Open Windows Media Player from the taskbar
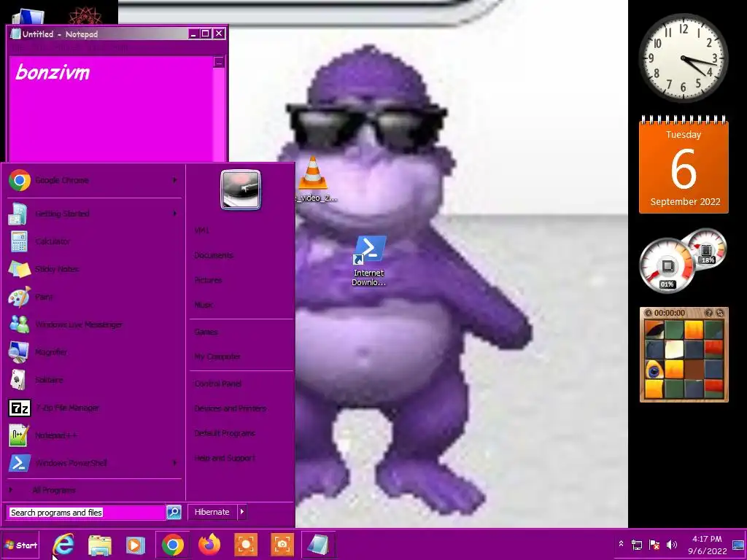Image resolution: width=747 pixels, height=560 pixels. pos(136,545)
